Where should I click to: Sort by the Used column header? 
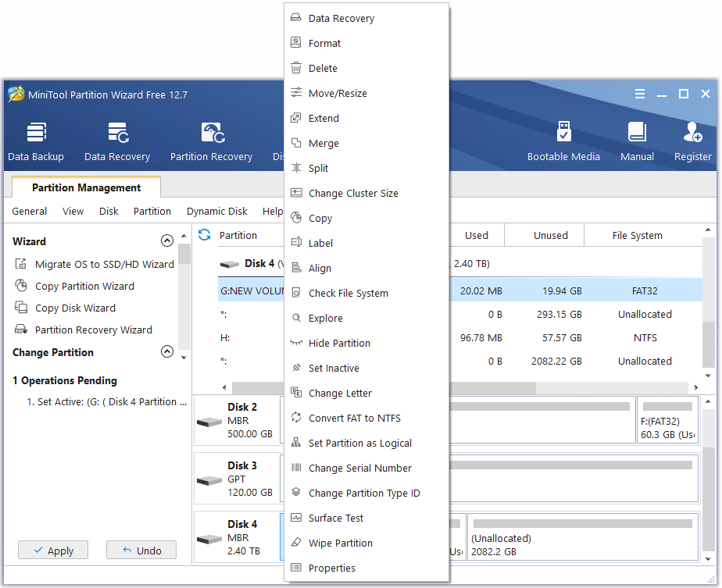pos(476,235)
